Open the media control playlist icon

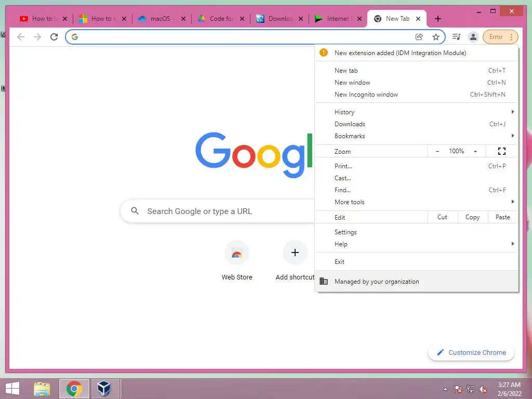click(456, 37)
